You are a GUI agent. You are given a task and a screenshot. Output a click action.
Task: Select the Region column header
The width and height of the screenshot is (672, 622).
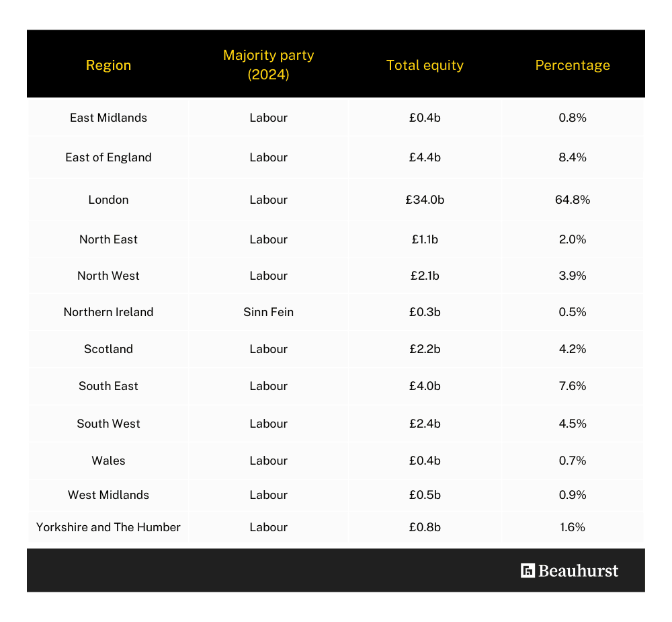[x=108, y=65]
